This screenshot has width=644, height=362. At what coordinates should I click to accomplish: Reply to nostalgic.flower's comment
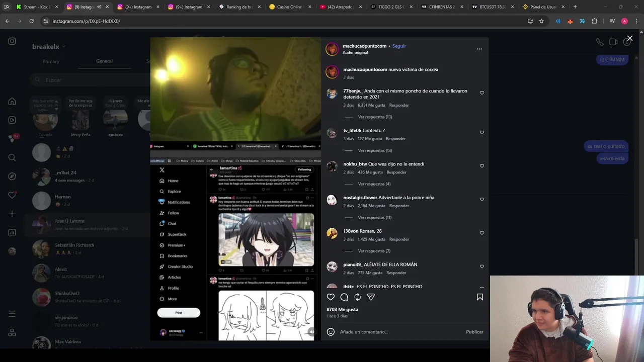pyautogui.click(x=399, y=206)
